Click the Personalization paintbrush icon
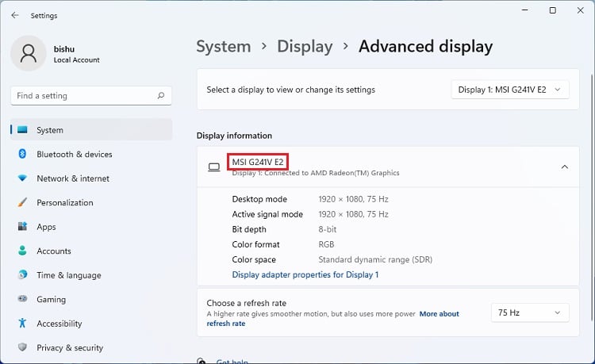This screenshot has height=364, width=595. pos(22,202)
